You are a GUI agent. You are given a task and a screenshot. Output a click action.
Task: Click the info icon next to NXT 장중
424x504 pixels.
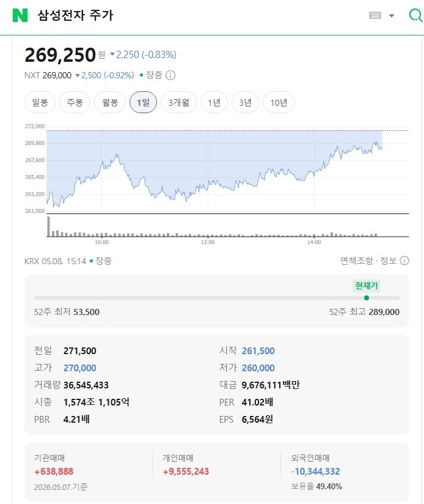(x=170, y=75)
